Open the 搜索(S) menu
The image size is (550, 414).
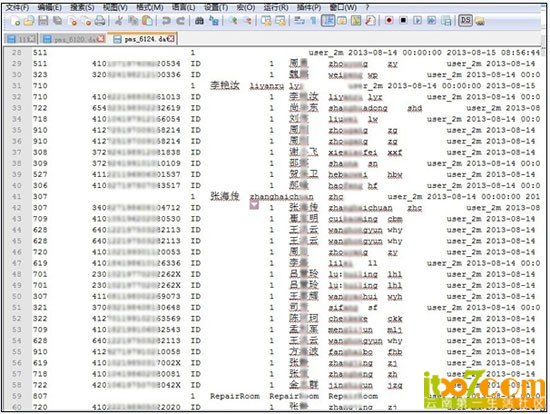pos(82,7)
